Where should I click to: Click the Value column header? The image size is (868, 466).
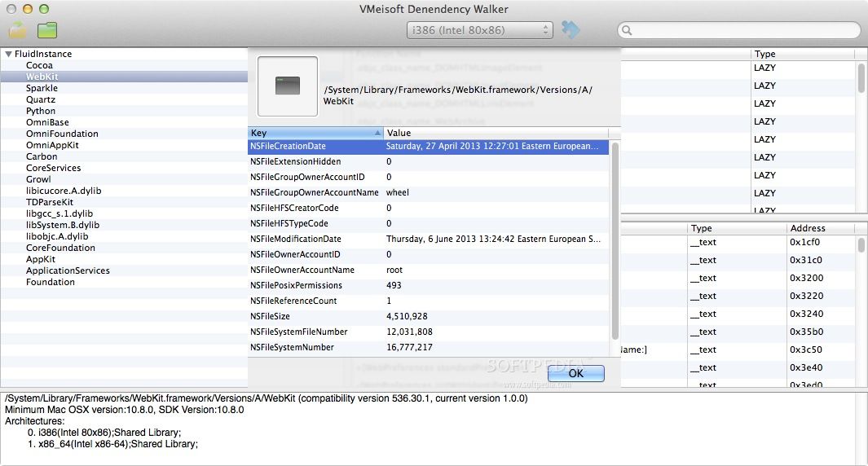[x=496, y=133]
